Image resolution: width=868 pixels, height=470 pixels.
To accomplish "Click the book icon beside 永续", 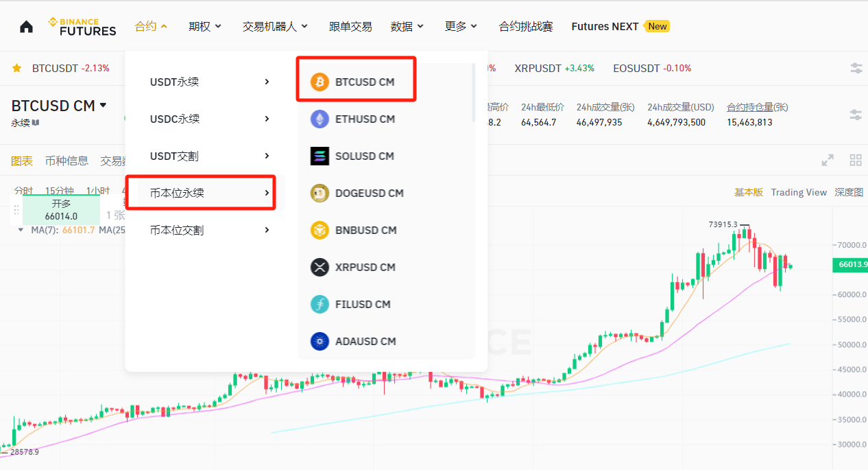I will point(36,123).
